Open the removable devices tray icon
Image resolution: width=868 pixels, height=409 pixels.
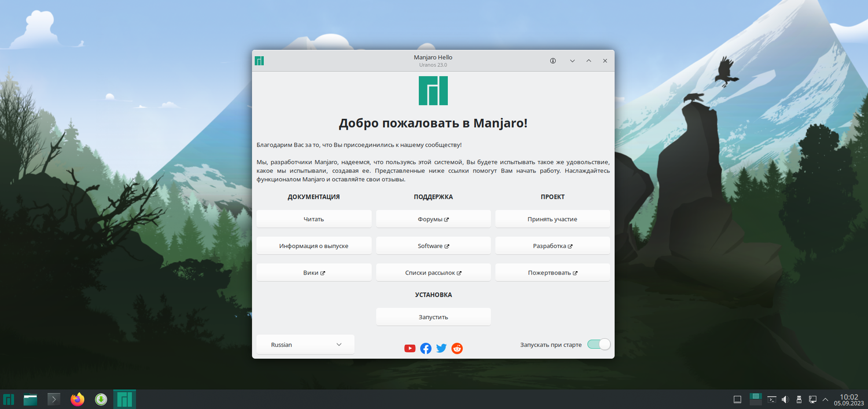pyautogui.click(x=799, y=399)
